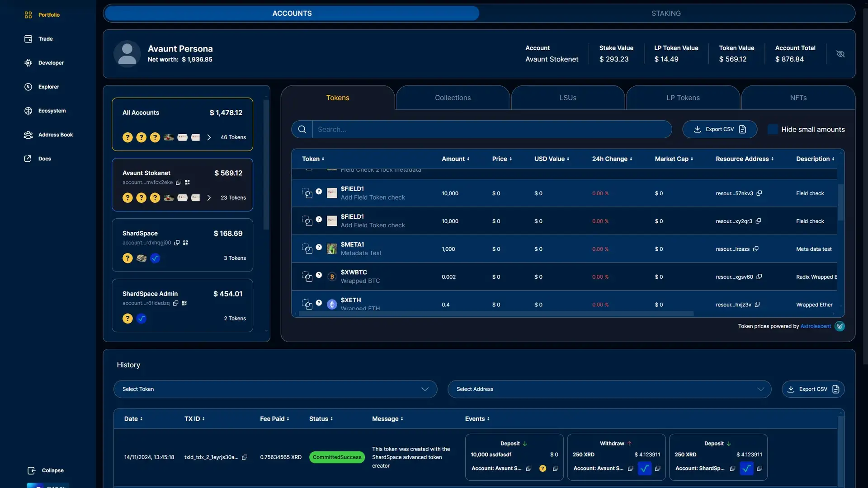Viewport: 868px width, 488px height.
Task: Click the token table Export CSV button
Action: (x=720, y=130)
